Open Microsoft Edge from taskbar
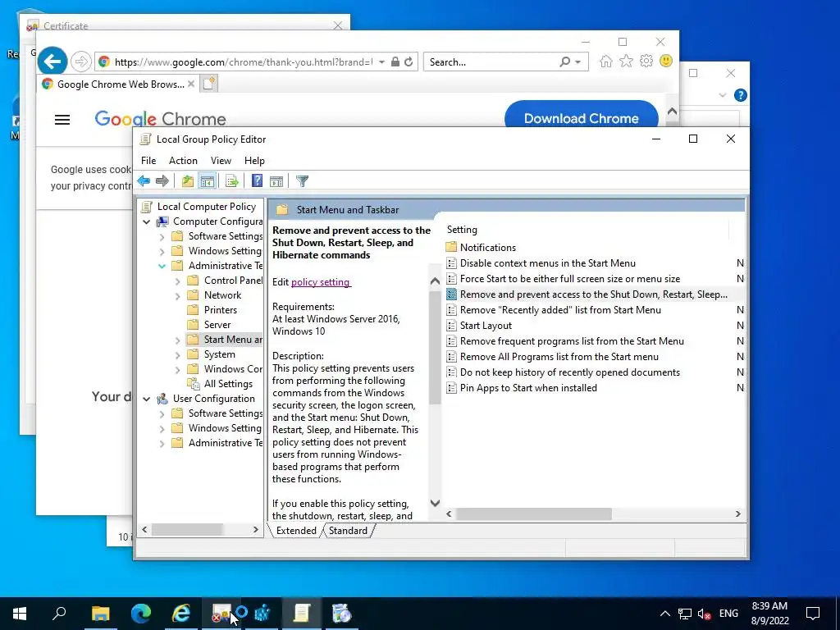The image size is (840, 630). click(141, 614)
